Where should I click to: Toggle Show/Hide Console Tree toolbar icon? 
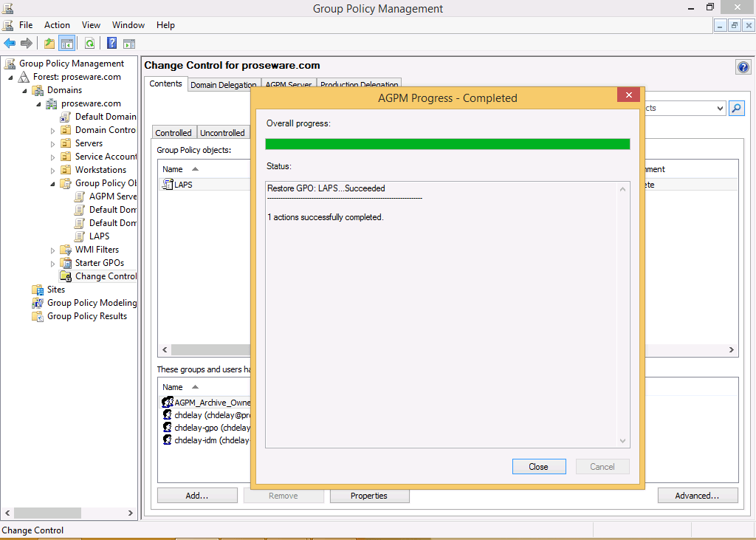[x=67, y=44]
